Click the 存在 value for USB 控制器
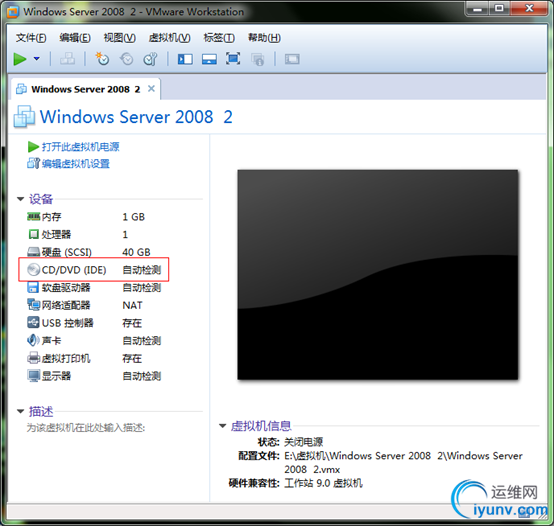This screenshot has width=554, height=526. coord(132,323)
